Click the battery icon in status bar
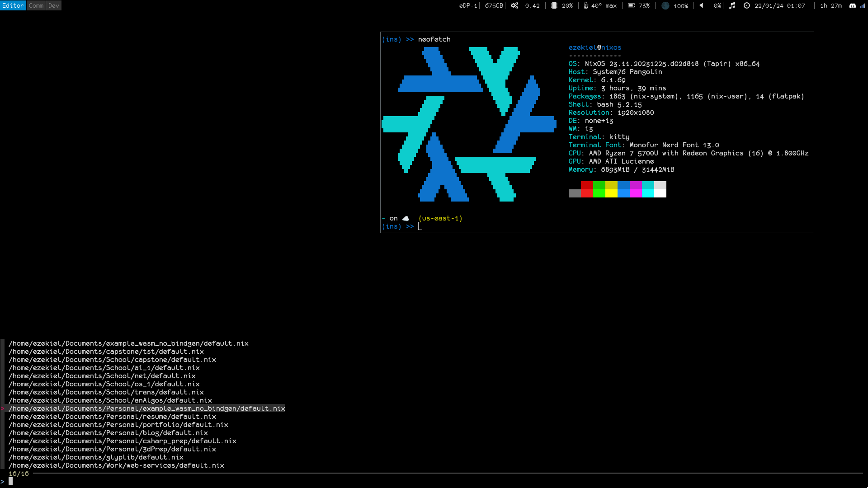The height and width of the screenshot is (488, 868). [632, 5]
